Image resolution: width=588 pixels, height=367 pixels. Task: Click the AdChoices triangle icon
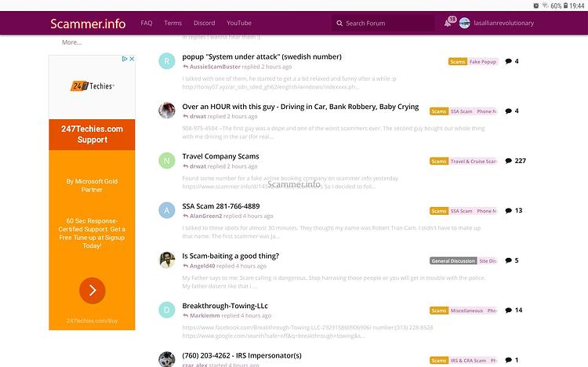(125, 59)
